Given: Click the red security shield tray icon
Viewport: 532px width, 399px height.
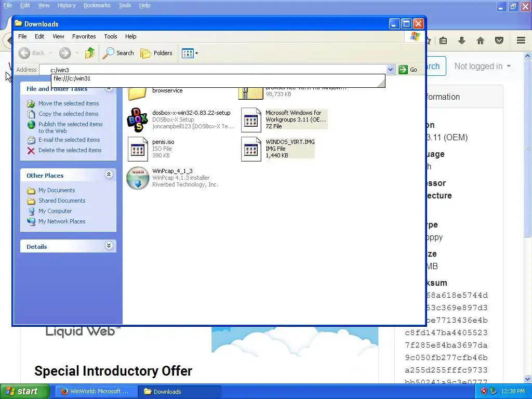Looking at the screenshot, I should [484, 392].
